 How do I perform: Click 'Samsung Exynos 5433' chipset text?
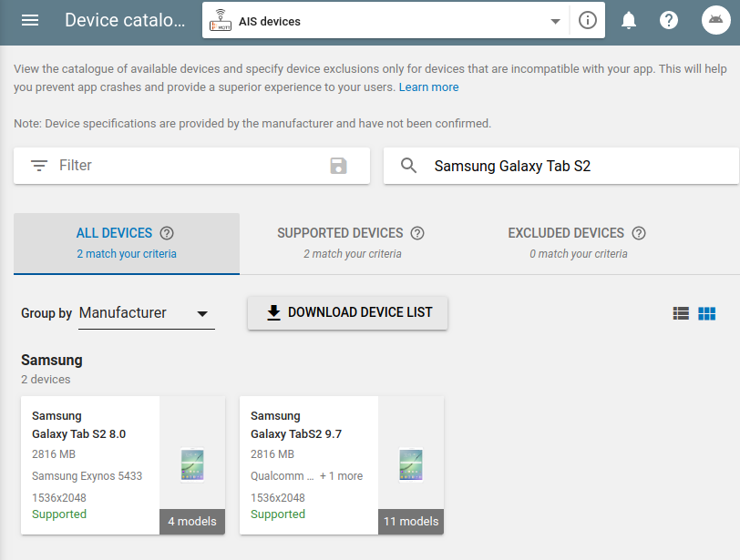87,476
